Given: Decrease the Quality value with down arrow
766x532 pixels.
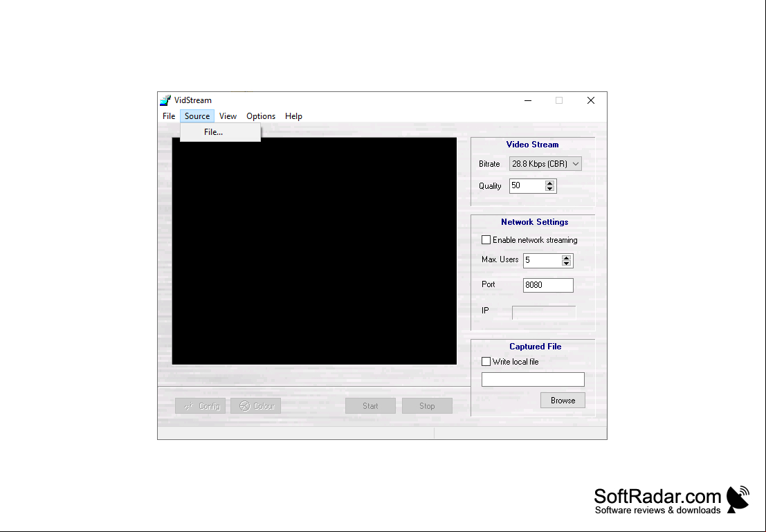Looking at the screenshot, I should (549, 189).
